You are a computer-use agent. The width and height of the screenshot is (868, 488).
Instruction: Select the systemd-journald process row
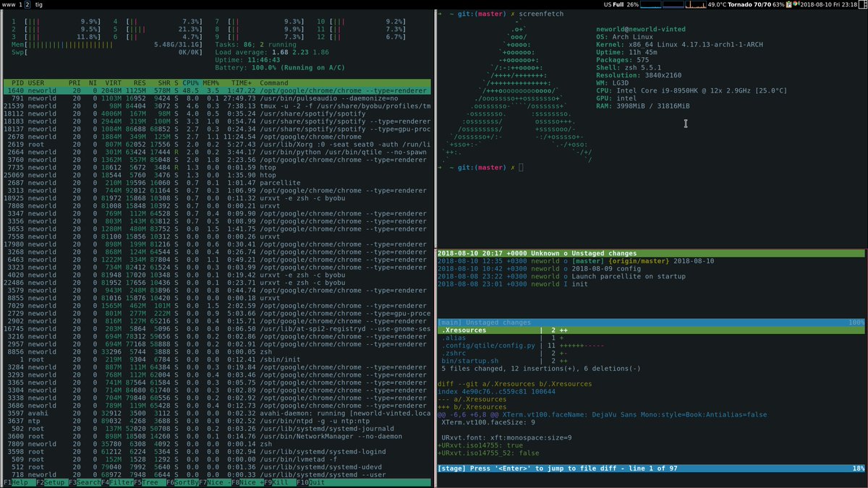point(217,429)
